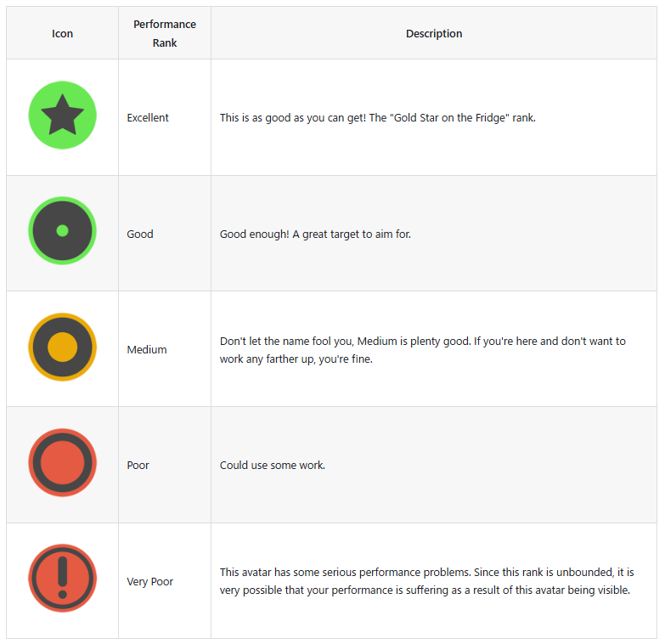The image size is (665, 644).
Task: Click the dark star inside the Excellent icon
Action: coord(62,116)
